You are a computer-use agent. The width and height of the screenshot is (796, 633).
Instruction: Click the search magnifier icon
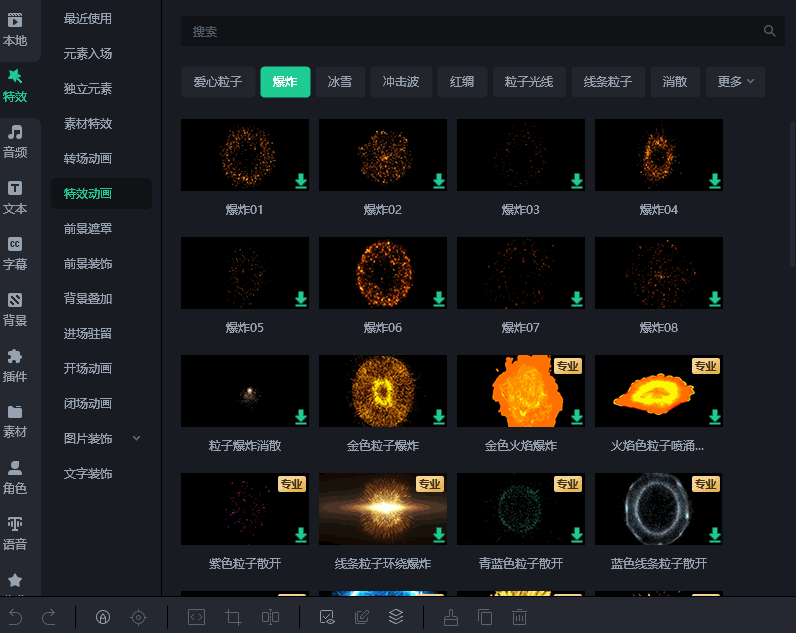(769, 32)
